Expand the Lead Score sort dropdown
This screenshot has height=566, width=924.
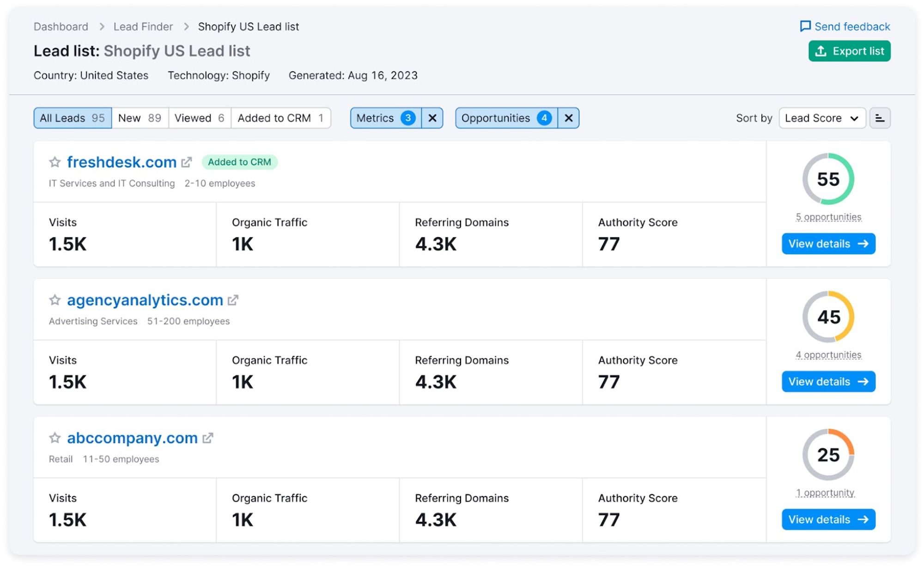click(x=822, y=118)
